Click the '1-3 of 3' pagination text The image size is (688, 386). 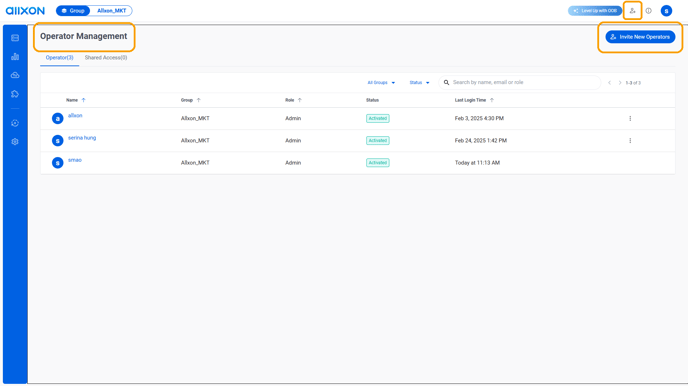(x=633, y=83)
